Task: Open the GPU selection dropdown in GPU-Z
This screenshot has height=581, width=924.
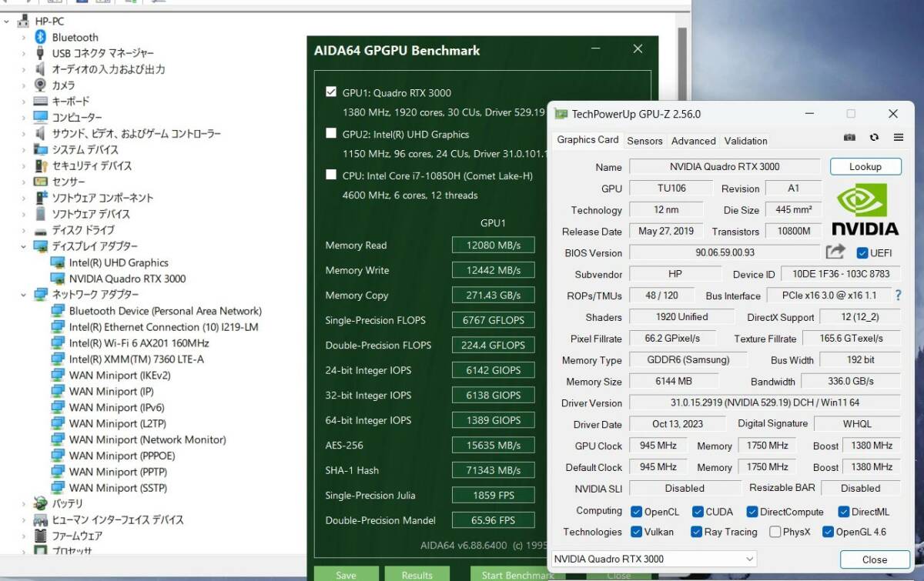Action: 654,559
